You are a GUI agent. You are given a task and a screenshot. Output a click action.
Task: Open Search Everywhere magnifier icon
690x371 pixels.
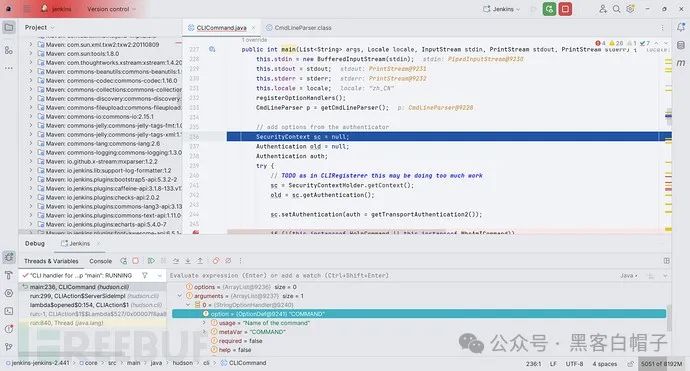click(x=617, y=9)
